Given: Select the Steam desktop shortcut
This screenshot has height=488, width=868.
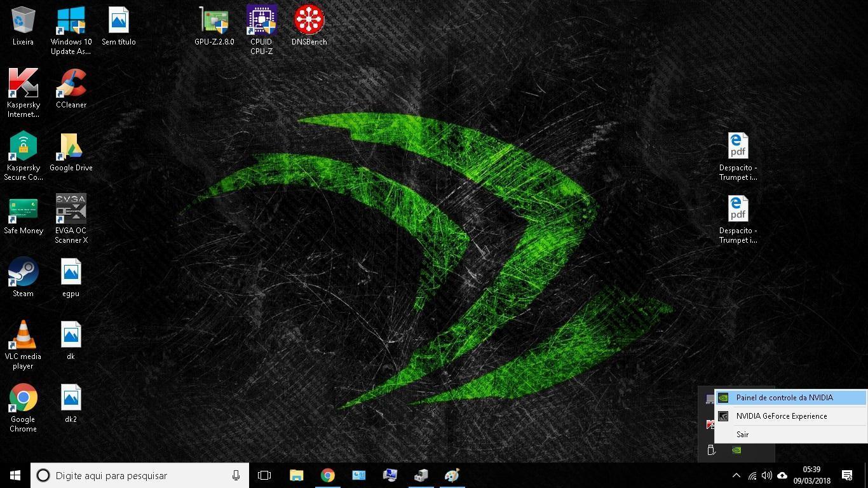Looking at the screenshot, I should click(x=23, y=278).
